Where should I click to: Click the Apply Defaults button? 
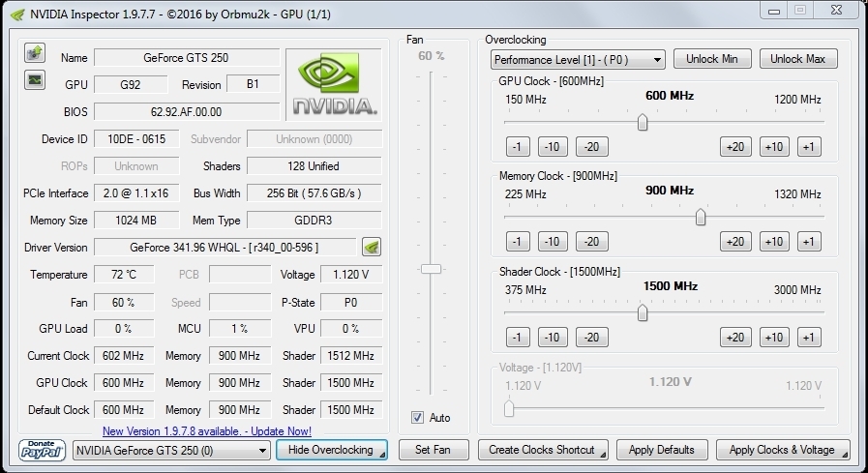[x=661, y=450]
